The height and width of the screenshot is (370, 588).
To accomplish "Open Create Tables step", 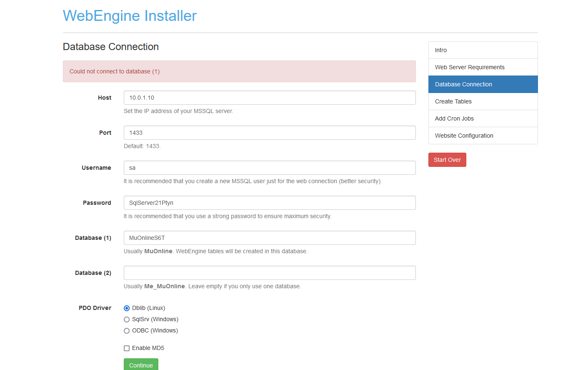I will coord(483,101).
